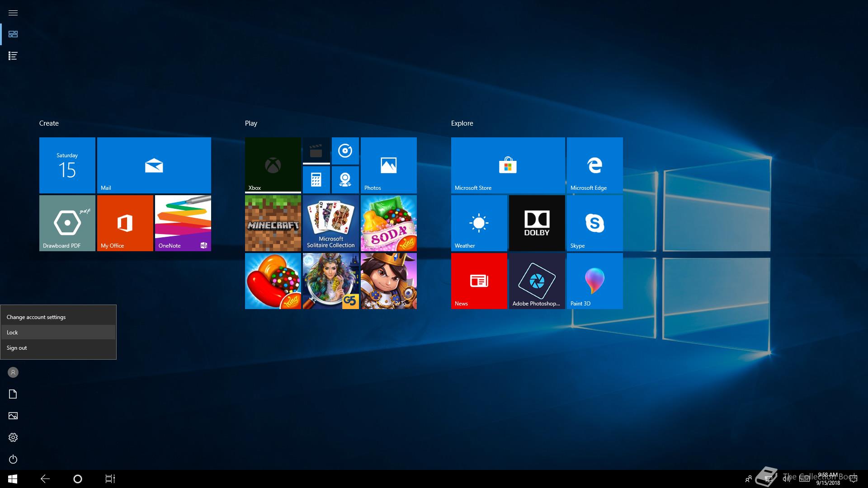Launch the Adobe Photoshop tile
The height and width of the screenshot is (488, 868).
pos(537,281)
